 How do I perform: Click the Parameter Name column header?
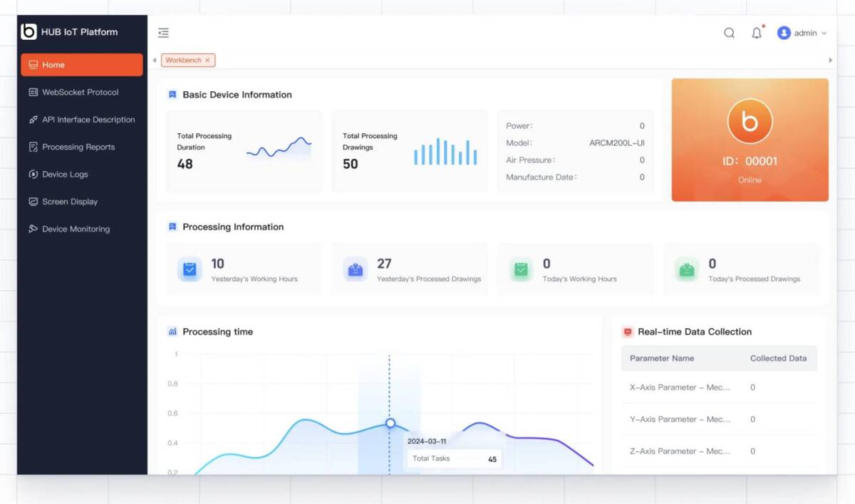tap(662, 358)
